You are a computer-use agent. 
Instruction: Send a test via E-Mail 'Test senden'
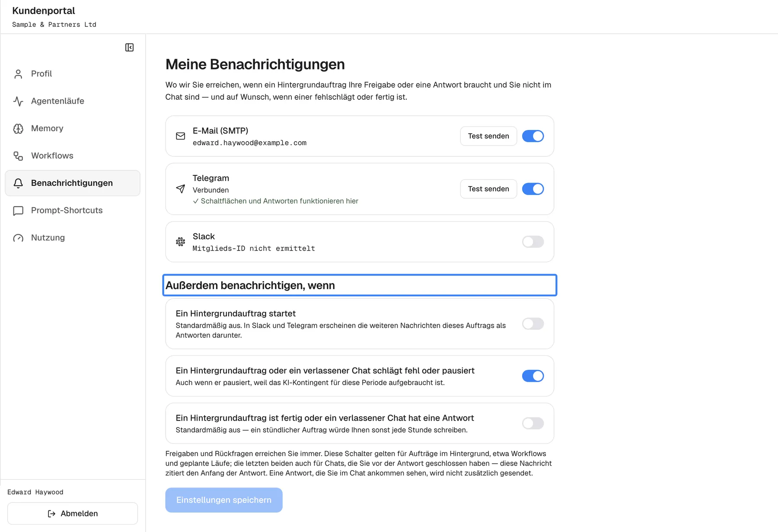coord(488,136)
